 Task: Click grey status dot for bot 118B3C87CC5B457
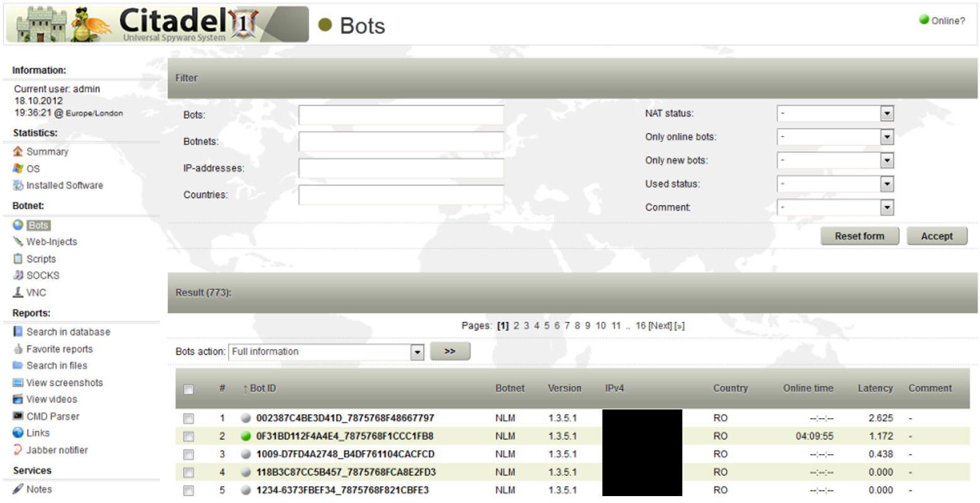pos(246,472)
